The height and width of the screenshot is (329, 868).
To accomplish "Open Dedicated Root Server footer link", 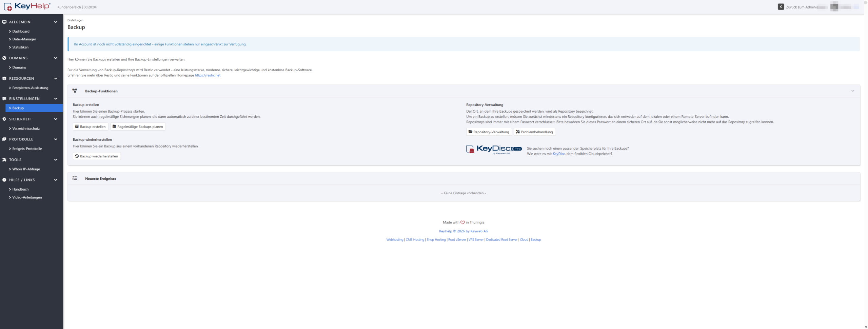I will pos(502,239).
